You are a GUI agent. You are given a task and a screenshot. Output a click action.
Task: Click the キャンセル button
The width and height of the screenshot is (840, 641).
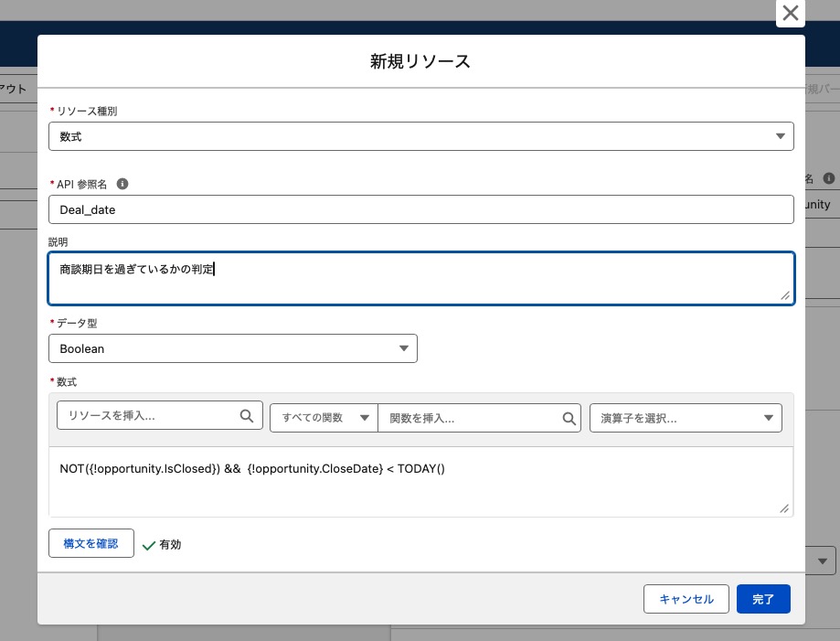coord(686,599)
